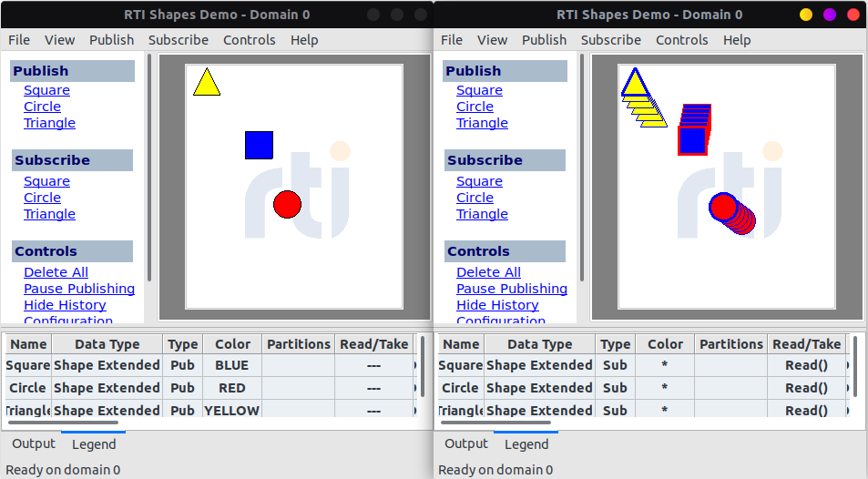This screenshot has width=868, height=479.
Task: Click purple maximize button of right window
Action: pos(829,15)
